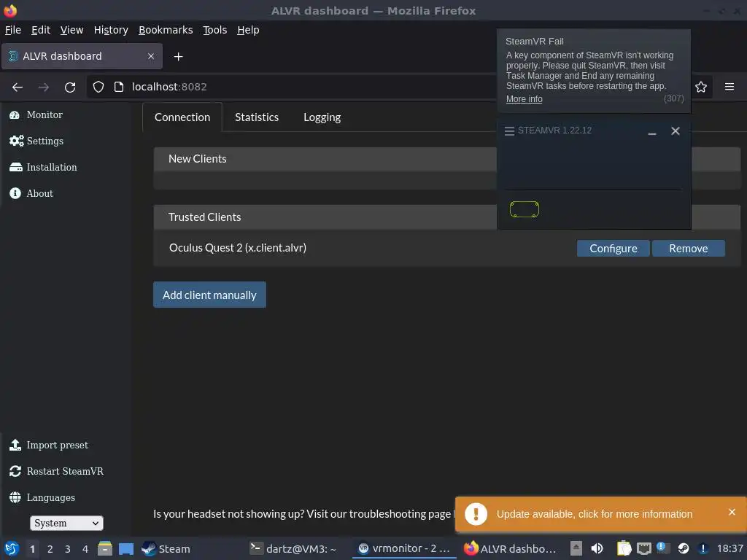Screen dimensions: 747x560
Task: Open the Edit menu
Action: pyautogui.click(x=41, y=30)
